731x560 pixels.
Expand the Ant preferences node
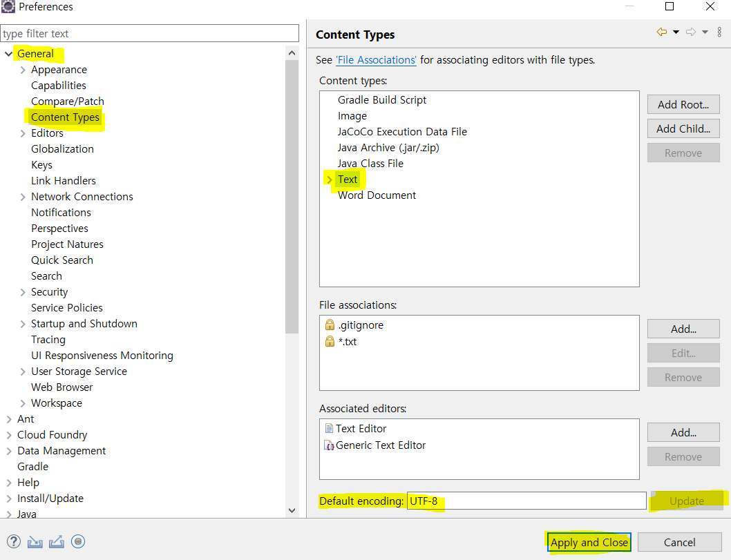click(x=9, y=419)
